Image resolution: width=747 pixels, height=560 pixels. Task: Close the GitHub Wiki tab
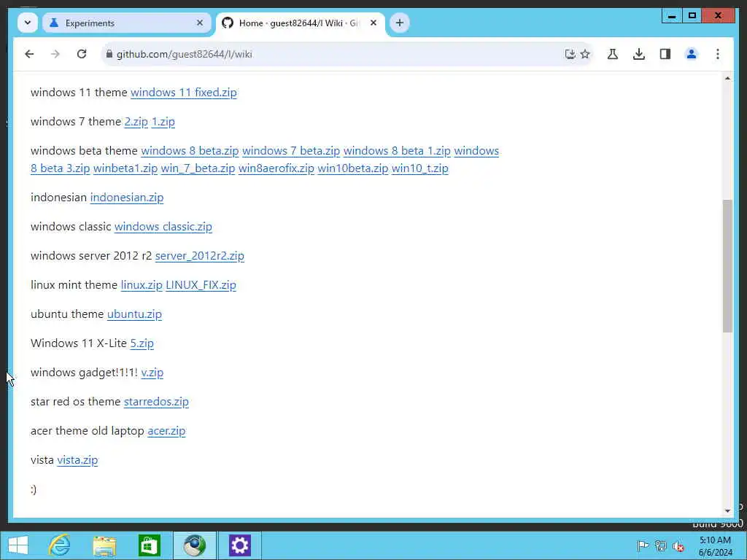coord(373,23)
